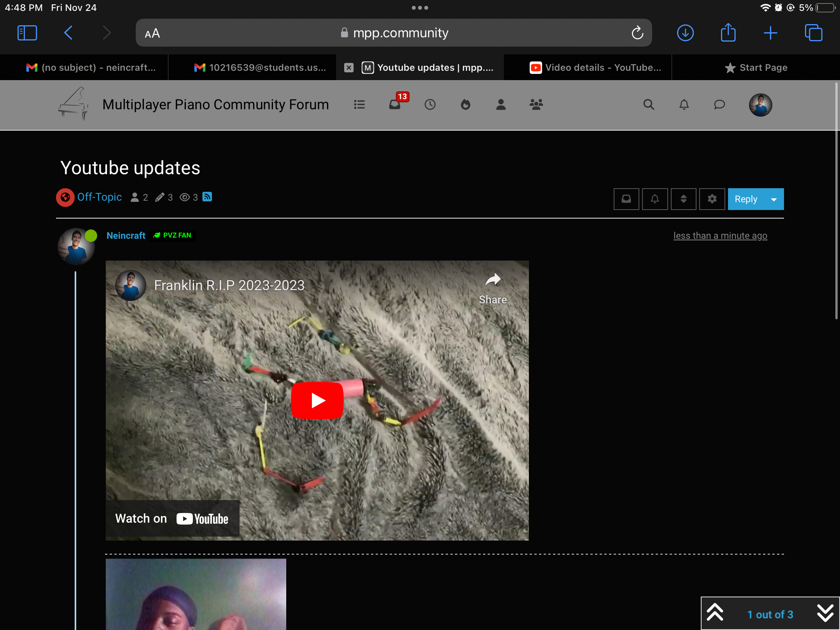Open Neincraft's post avatar

pos(76,247)
